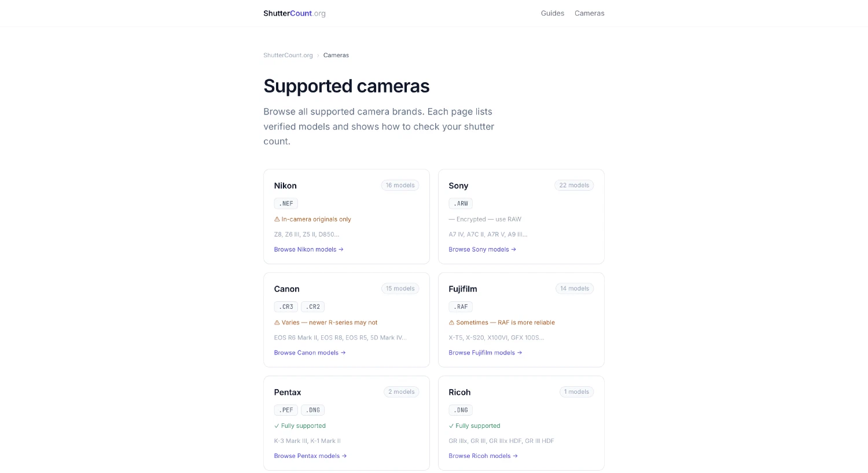Open the Pentax brand card title
Screen dimensions: 868x473
pos(288,392)
